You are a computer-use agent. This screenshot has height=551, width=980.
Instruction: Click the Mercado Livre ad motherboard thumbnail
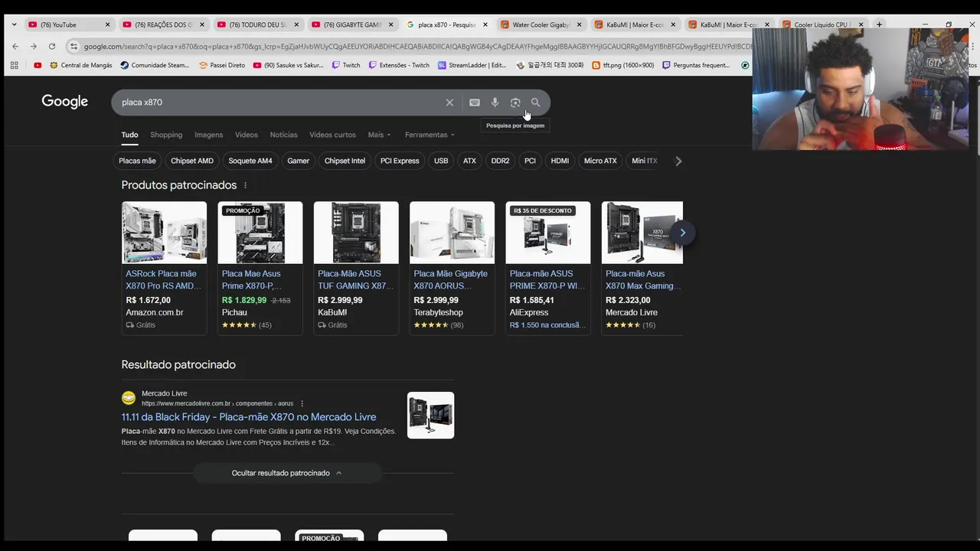[x=430, y=416]
